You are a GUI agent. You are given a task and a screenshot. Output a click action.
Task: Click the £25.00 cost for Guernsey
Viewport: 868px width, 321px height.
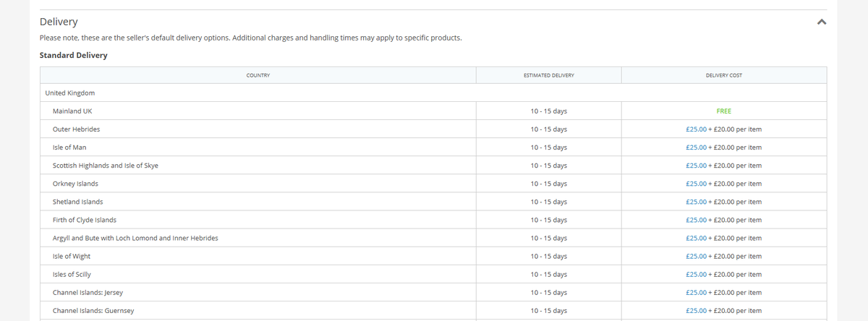697,310
